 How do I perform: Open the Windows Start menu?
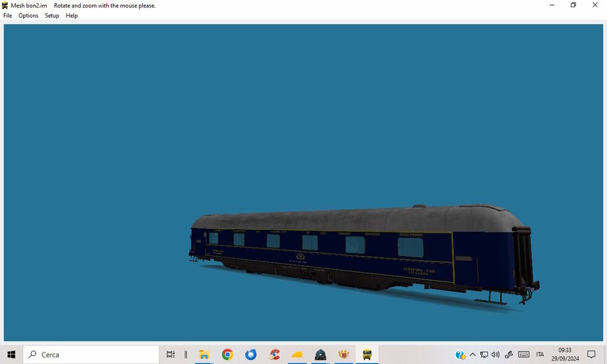tap(11, 354)
